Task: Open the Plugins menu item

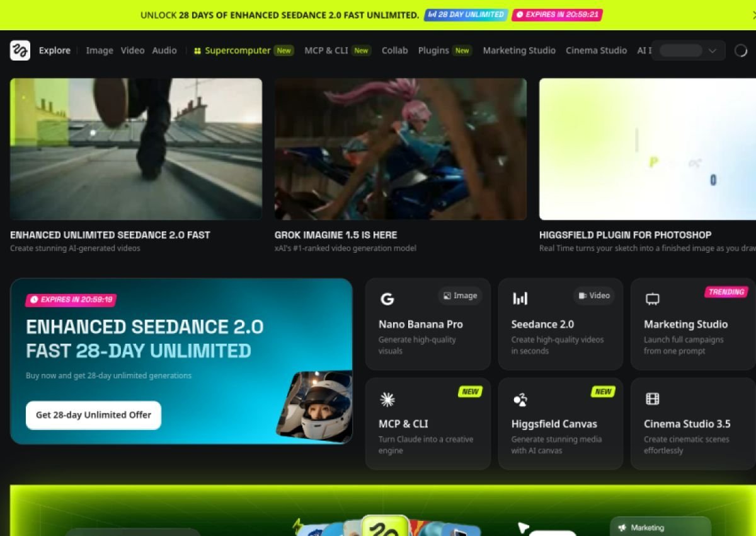Action: (433, 50)
